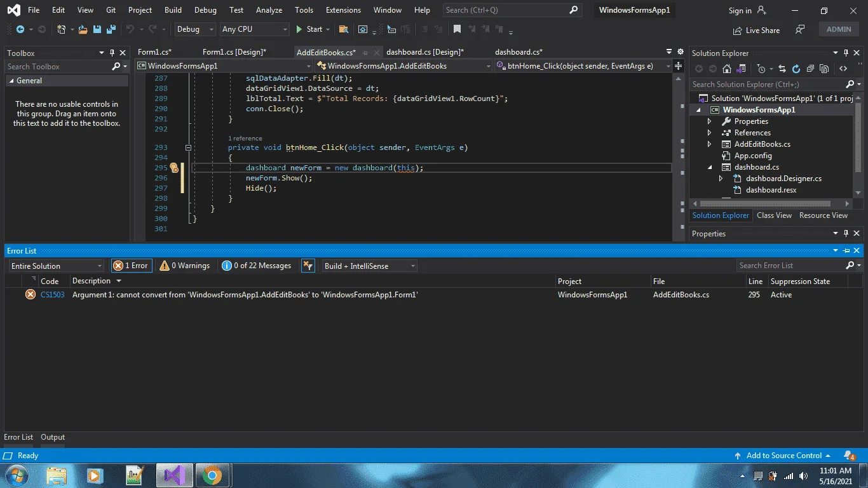Open the Entire Solution scope dropdown
Viewport: 868px width, 488px height.
[x=57, y=266]
